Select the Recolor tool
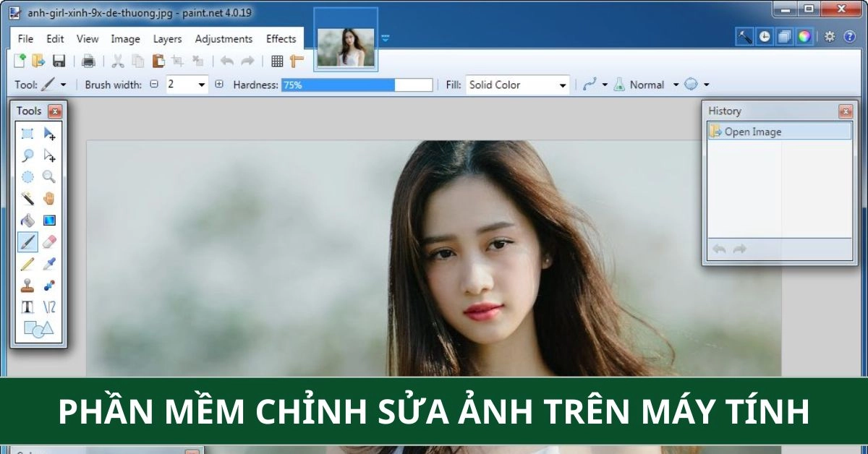The height and width of the screenshot is (454, 868). click(49, 285)
